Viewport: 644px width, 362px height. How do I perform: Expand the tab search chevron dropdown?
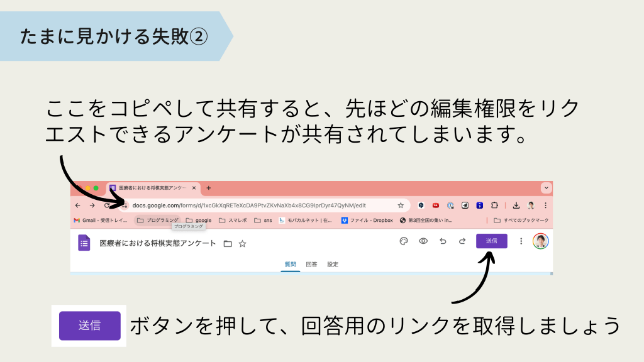[x=546, y=188]
